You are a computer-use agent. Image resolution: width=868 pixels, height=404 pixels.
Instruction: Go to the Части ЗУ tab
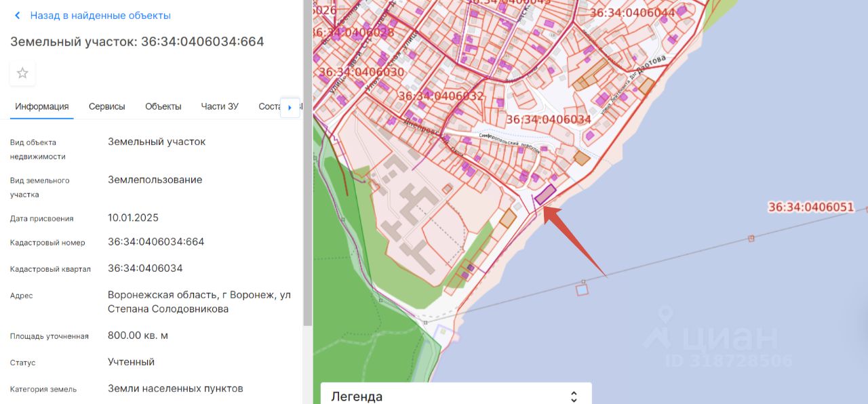(x=220, y=106)
